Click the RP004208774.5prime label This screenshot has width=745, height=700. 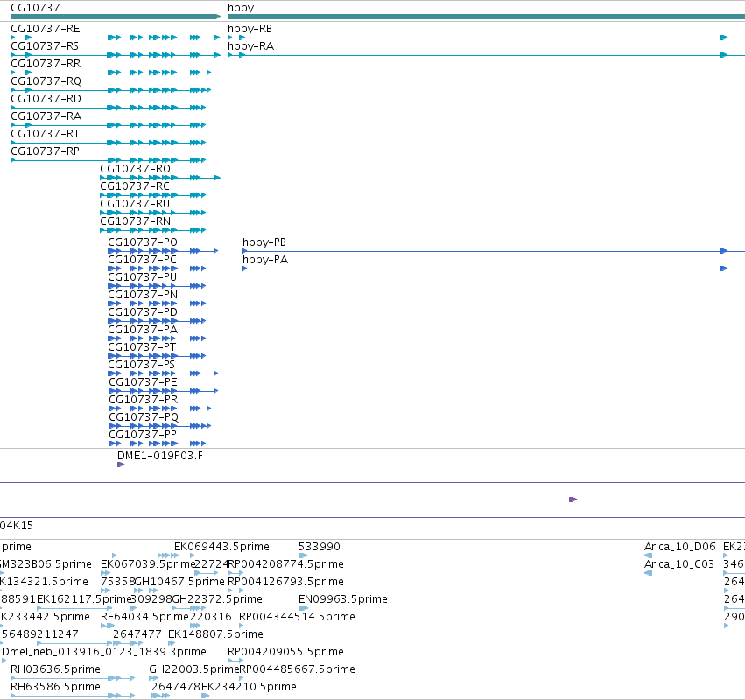pyautogui.click(x=285, y=564)
